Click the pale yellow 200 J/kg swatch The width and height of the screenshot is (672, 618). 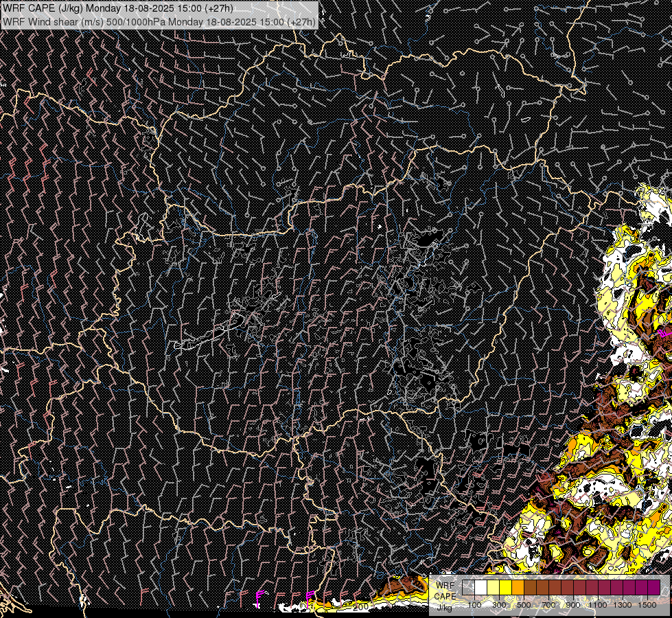(x=494, y=588)
